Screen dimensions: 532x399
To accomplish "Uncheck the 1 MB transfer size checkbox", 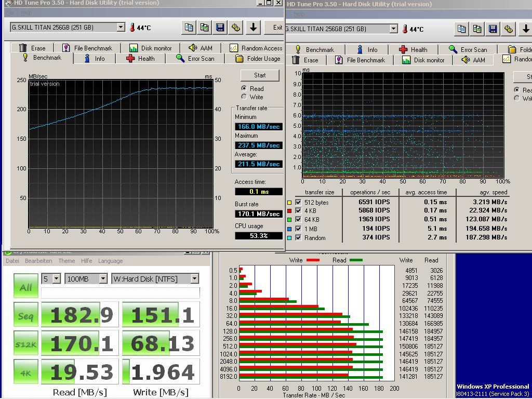I will 298,229.
